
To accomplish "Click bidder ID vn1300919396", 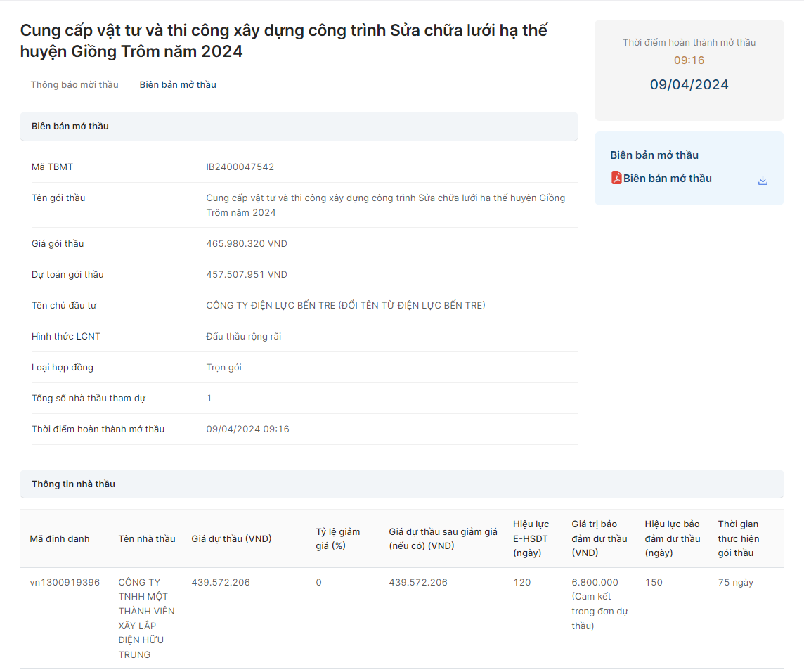I will tap(65, 583).
